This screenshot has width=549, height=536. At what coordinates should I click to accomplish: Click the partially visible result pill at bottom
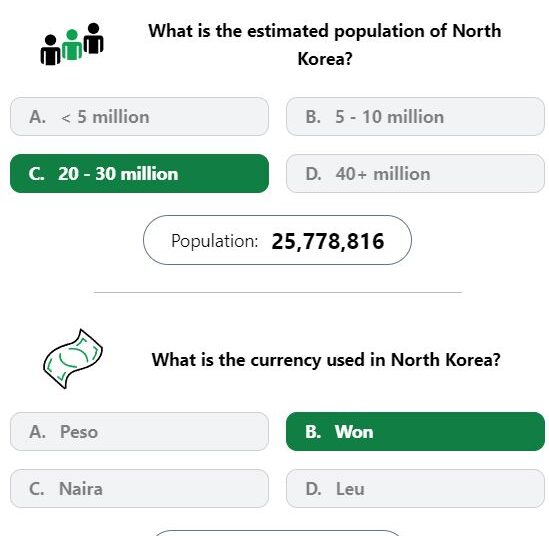[x=277, y=533]
